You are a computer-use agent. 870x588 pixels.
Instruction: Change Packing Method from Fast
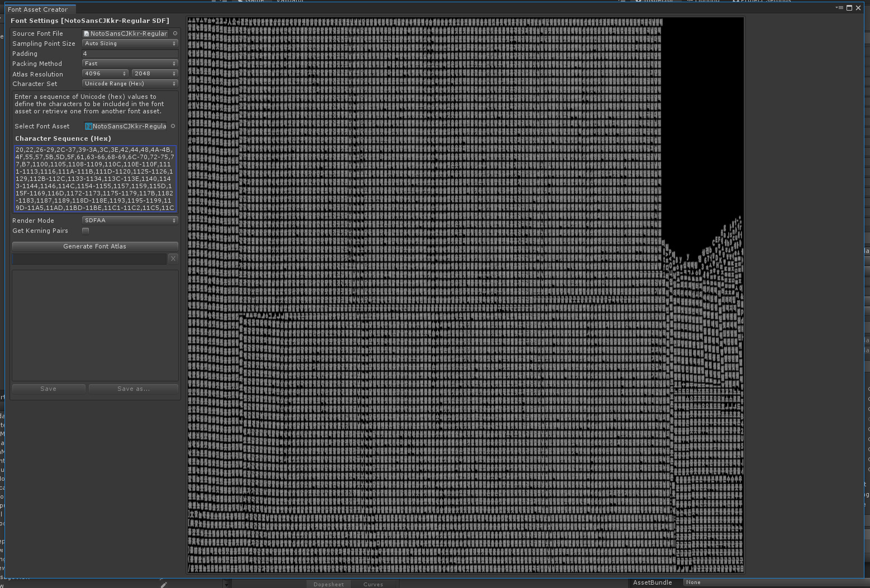(130, 63)
